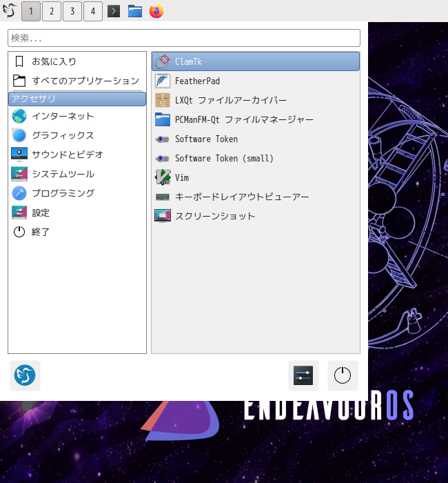Launch Vim
The image size is (448, 483).
click(x=256, y=177)
